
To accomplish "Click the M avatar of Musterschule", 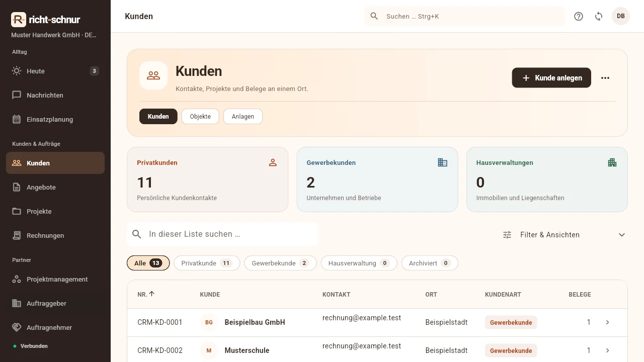I will click(209, 350).
